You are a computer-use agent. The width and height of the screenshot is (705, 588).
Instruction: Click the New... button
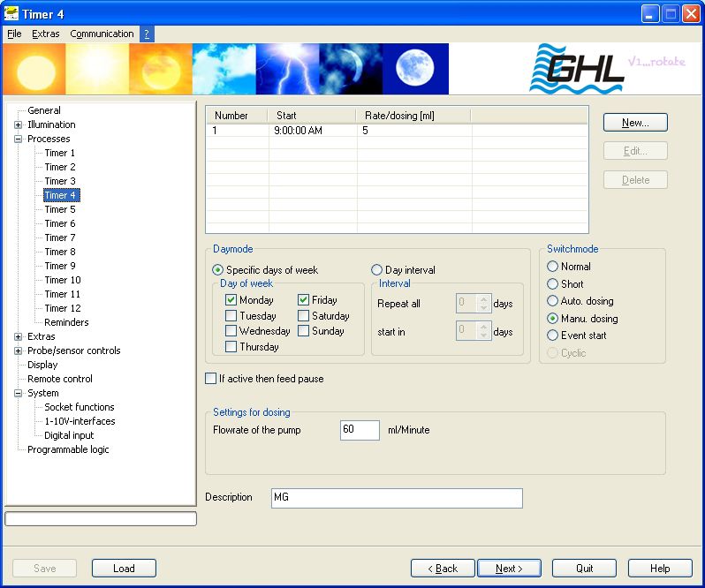point(635,123)
